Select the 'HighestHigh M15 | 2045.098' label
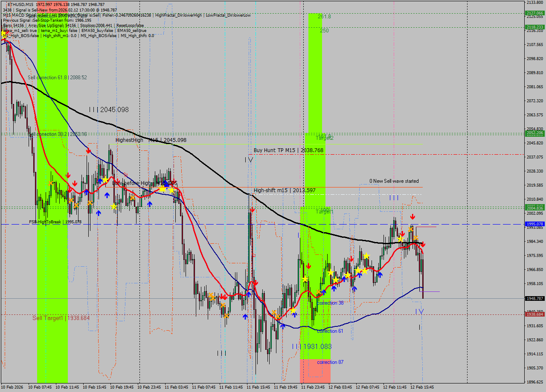The width and height of the screenshot is (546, 392). [151, 140]
